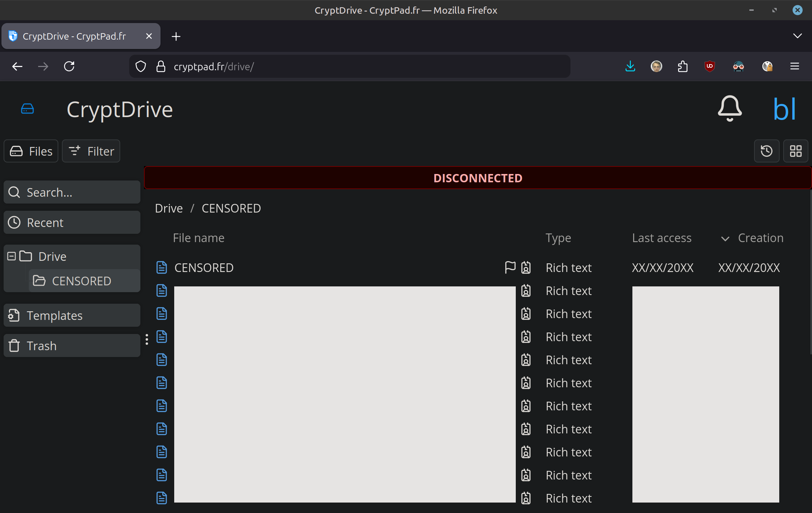Open the Templates section

point(72,316)
